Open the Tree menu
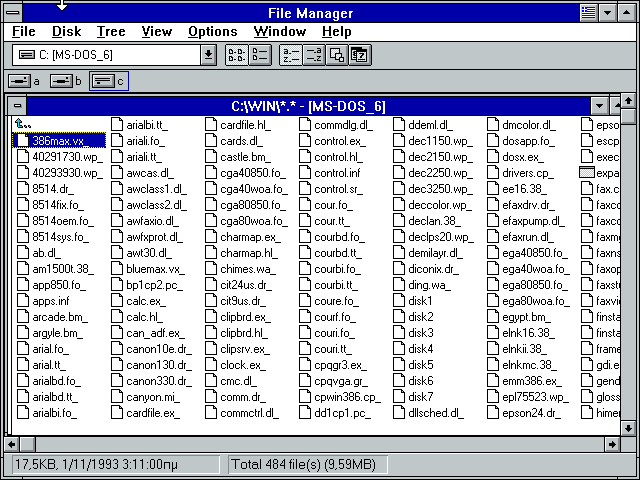This screenshot has height=480, width=640. click(111, 31)
